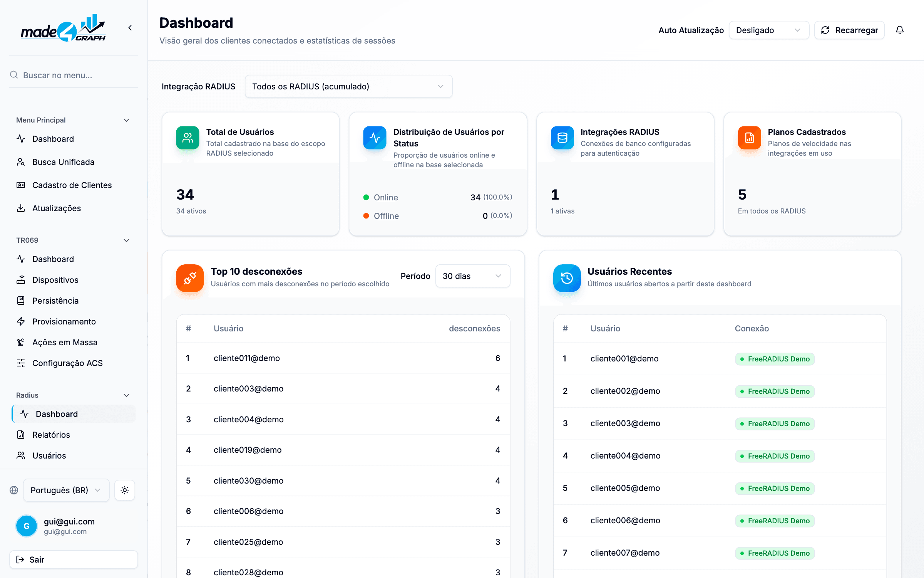The height and width of the screenshot is (578, 924).
Task: Click the Top 10 desconexões unplug icon
Action: coord(190,278)
